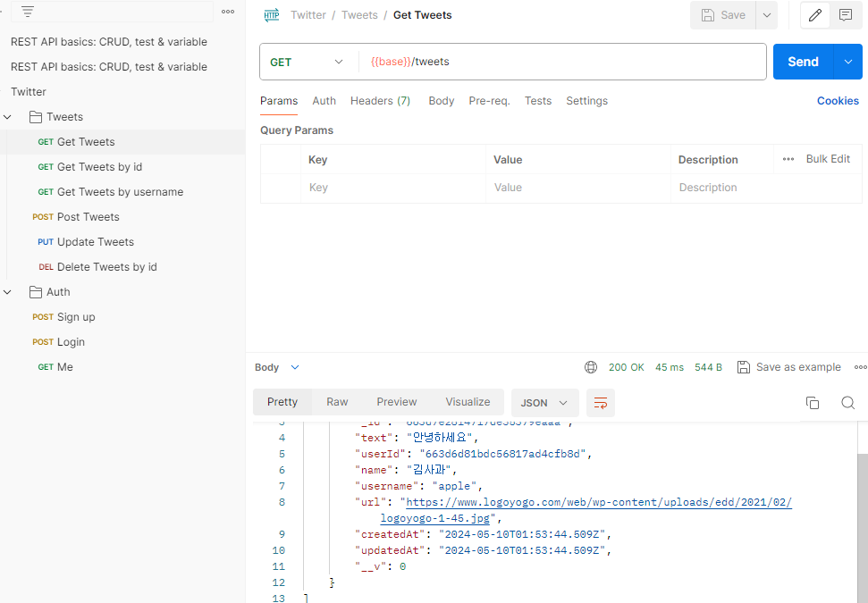The height and width of the screenshot is (603, 868).
Task: Click the 544 B response size
Action: tap(708, 367)
